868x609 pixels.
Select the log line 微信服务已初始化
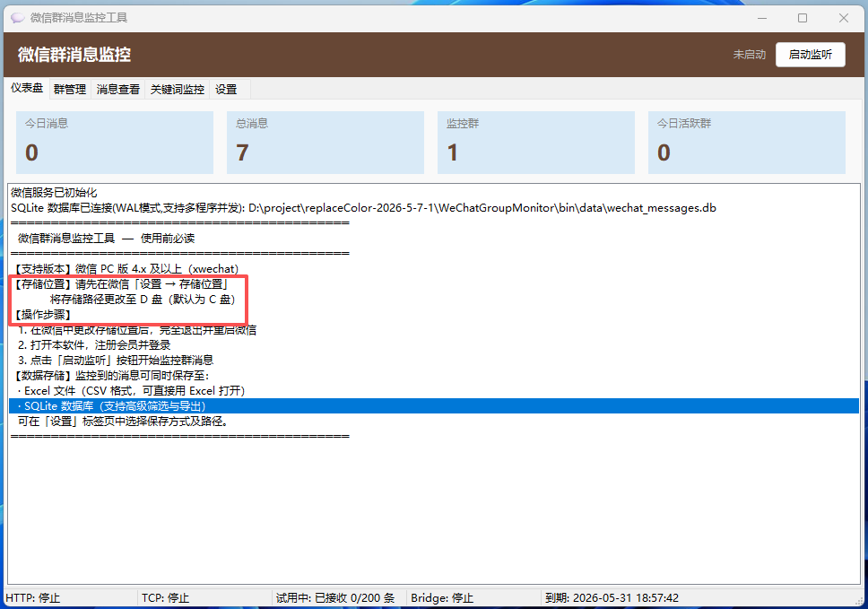pos(434,193)
